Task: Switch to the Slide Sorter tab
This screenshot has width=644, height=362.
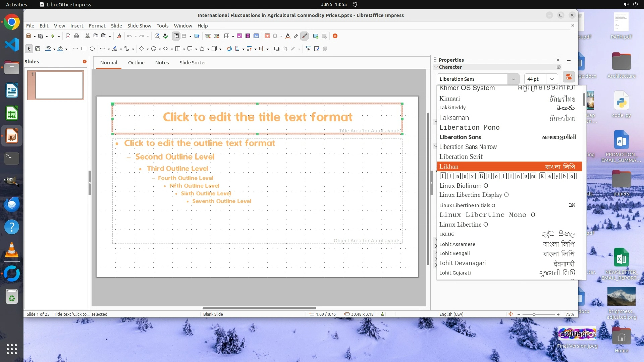Action: point(193,63)
